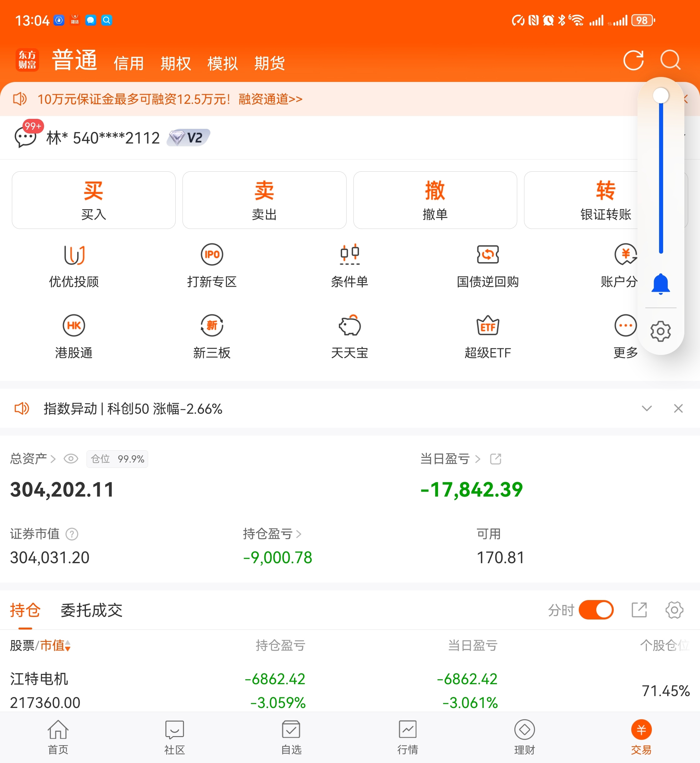This screenshot has width=700, height=763.
Task: Hide total assets with eye icon
Action: coord(71,459)
